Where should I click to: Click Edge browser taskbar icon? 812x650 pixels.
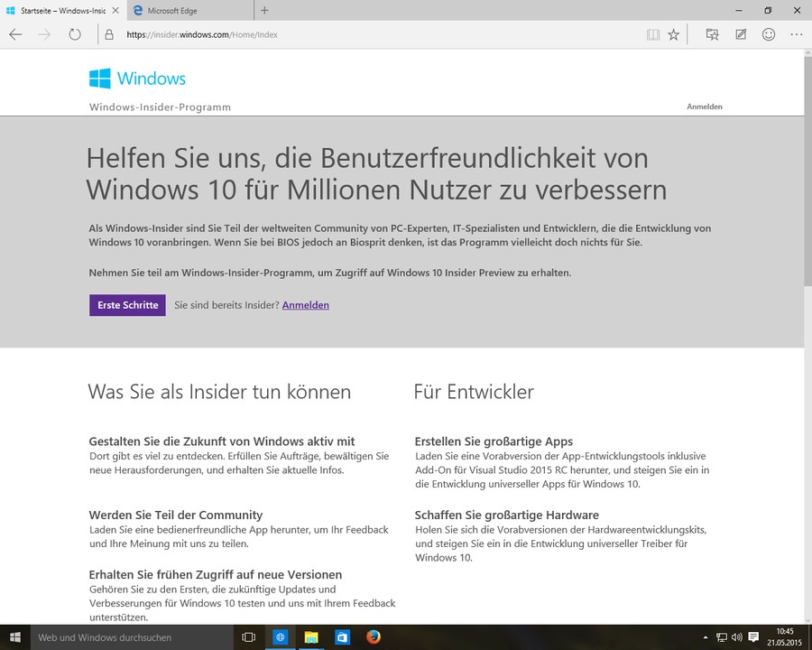[x=281, y=637]
